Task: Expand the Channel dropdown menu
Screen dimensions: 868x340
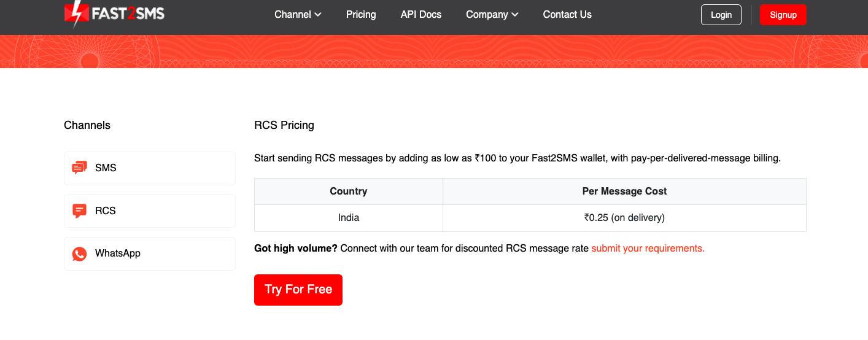Action: pyautogui.click(x=298, y=15)
